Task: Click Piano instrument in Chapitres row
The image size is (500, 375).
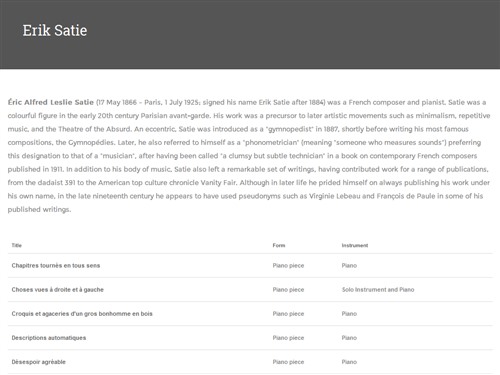Action: pos(349,266)
